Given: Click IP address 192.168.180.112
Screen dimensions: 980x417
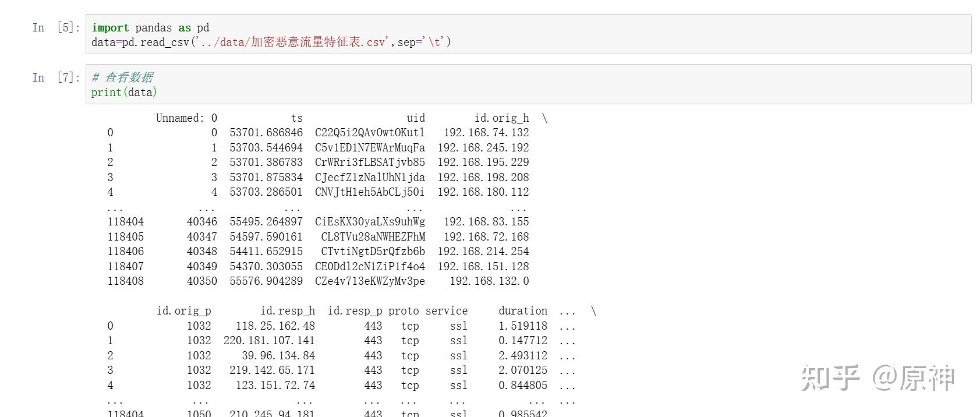Looking at the screenshot, I should (483, 192).
